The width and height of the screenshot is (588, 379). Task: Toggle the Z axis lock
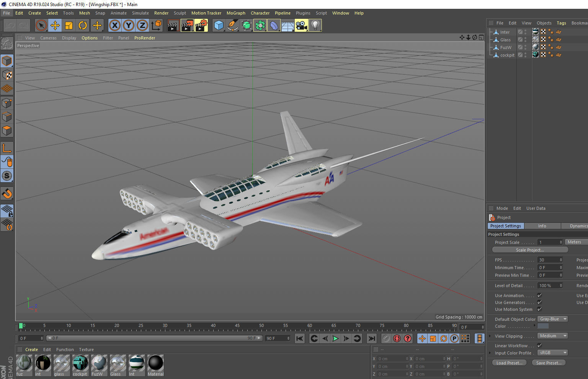142,26
